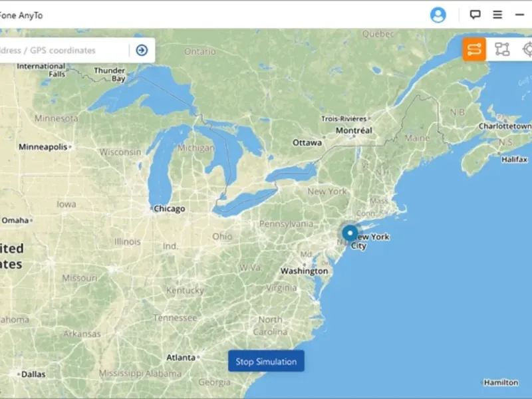Minimize the AnyTo window
This screenshot has width=532, height=399.
[x=519, y=15]
